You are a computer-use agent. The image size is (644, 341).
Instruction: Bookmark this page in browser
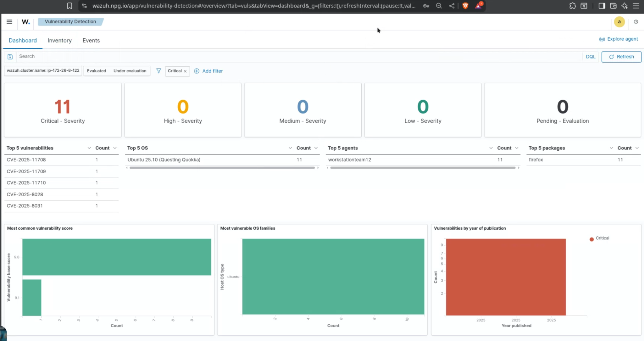[x=69, y=6]
